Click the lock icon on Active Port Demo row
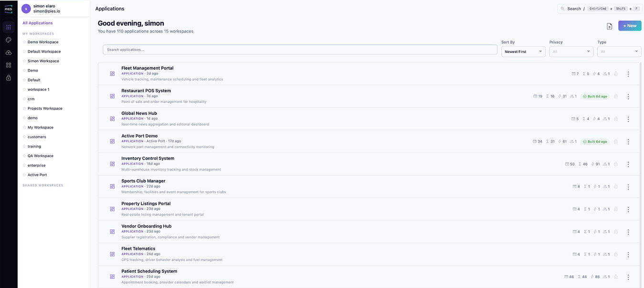The height and width of the screenshot is (288, 644). 616,142
